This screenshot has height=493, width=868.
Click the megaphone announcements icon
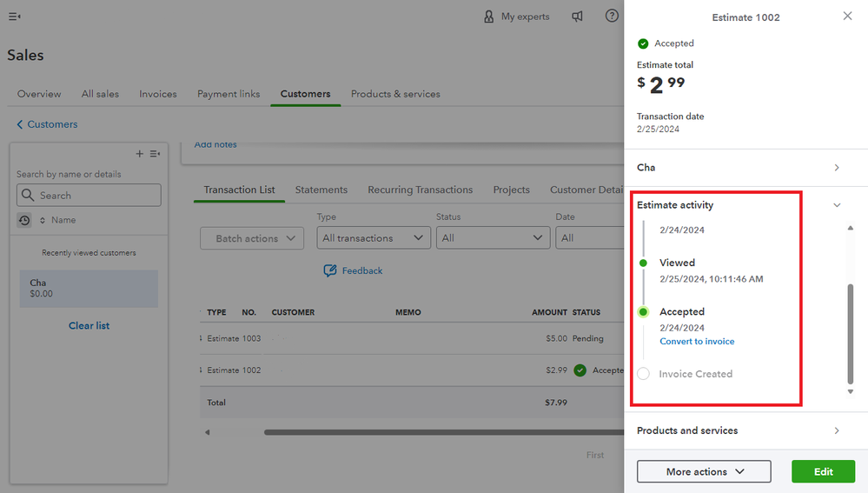coord(577,17)
